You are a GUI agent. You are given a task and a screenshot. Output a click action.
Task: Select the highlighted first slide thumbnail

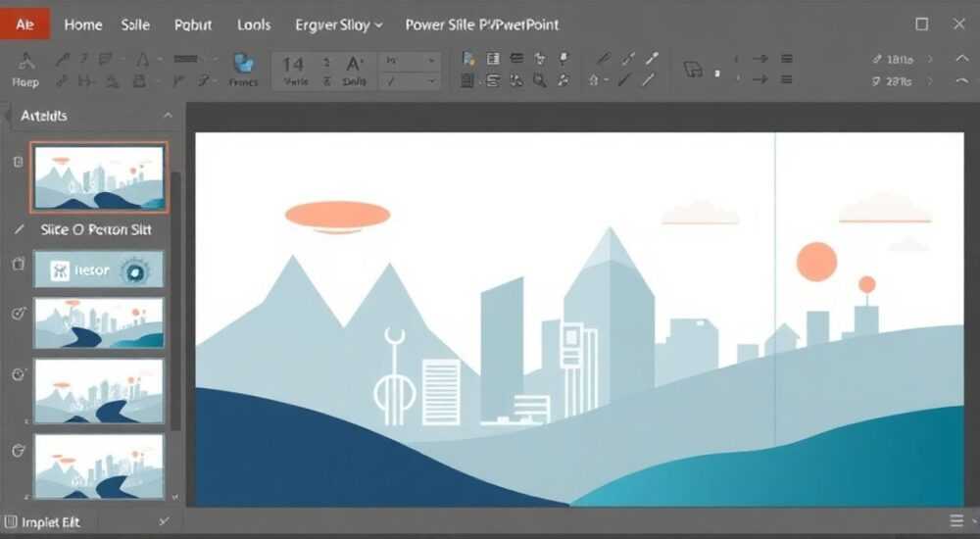(99, 177)
